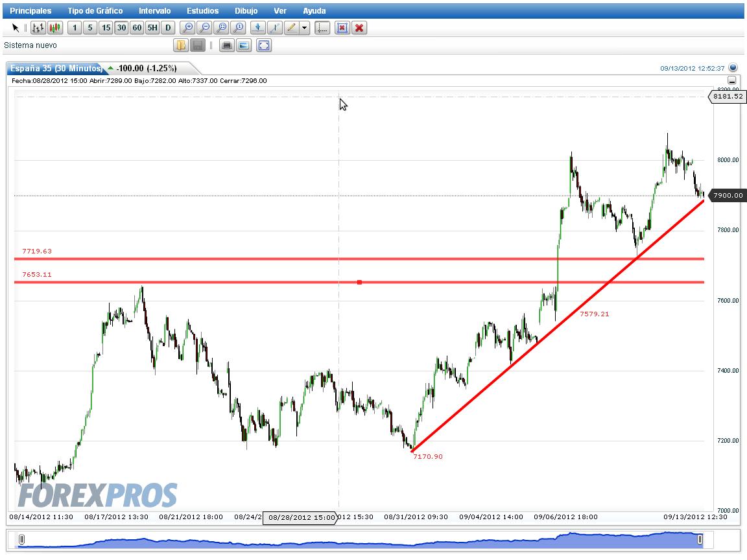Toggle the crosshair cursor tool
Image resolution: width=747 pixels, height=560 pixels.
pyautogui.click(x=322, y=28)
